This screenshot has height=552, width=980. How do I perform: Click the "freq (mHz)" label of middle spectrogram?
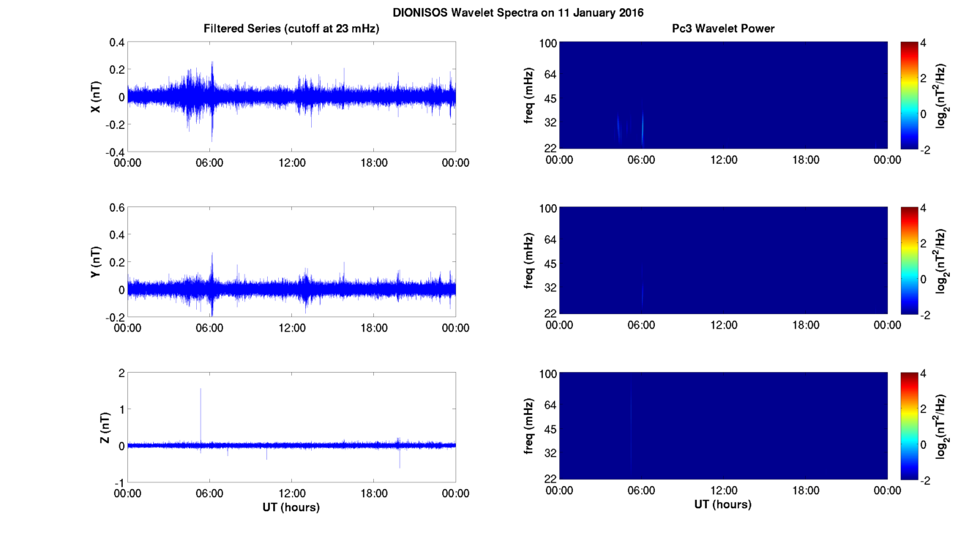[x=529, y=261]
